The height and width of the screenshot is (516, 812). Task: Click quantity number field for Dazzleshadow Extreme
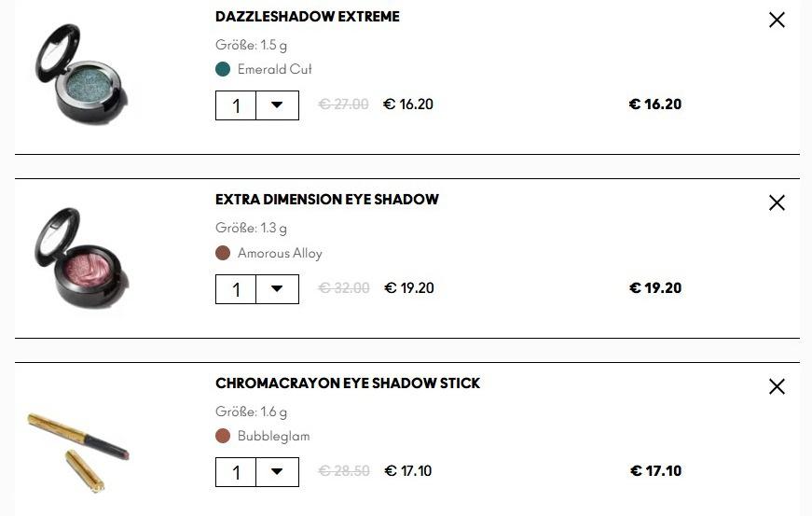[x=236, y=105]
